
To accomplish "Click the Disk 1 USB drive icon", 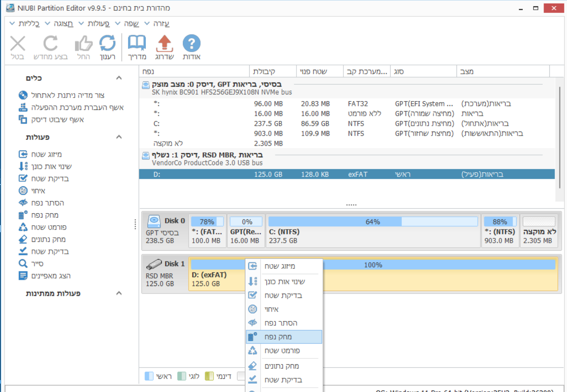I will pyautogui.click(x=153, y=264).
